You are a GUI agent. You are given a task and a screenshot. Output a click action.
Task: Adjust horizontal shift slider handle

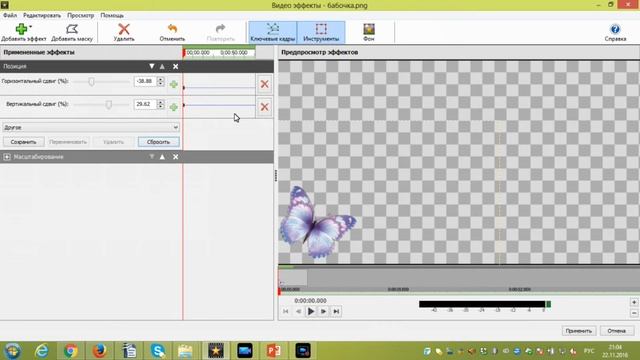91,82
